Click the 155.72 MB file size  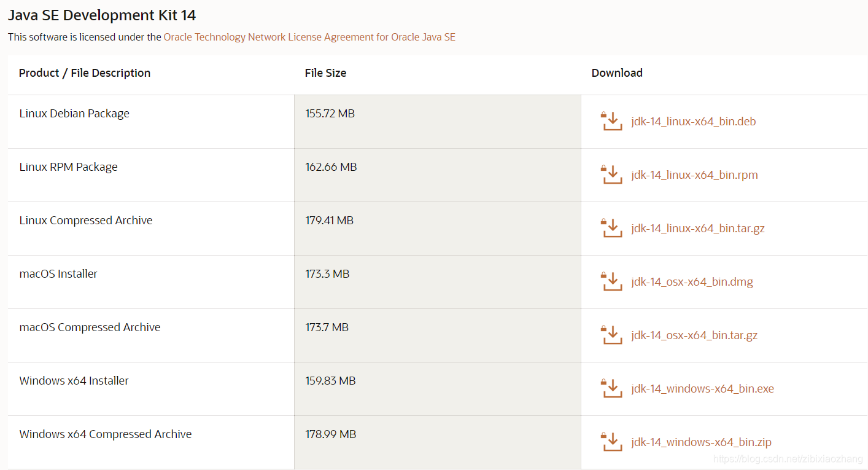[x=330, y=114]
